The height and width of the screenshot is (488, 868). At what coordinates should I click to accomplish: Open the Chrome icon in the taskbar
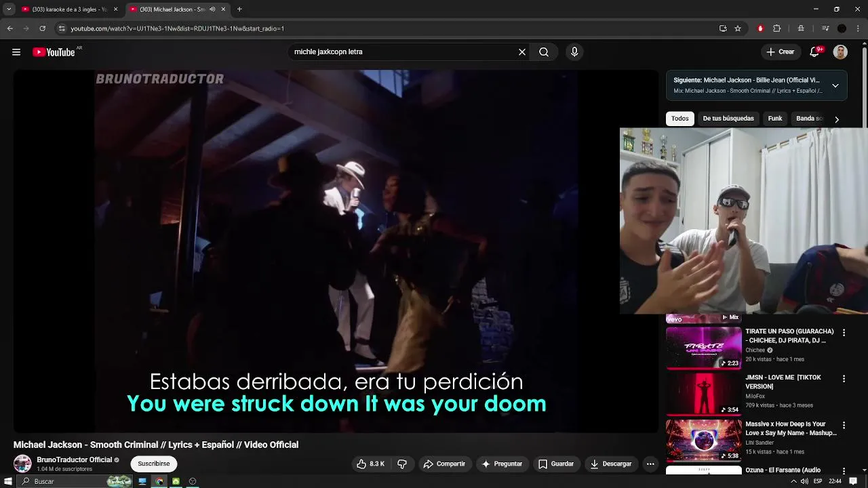[x=159, y=481]
